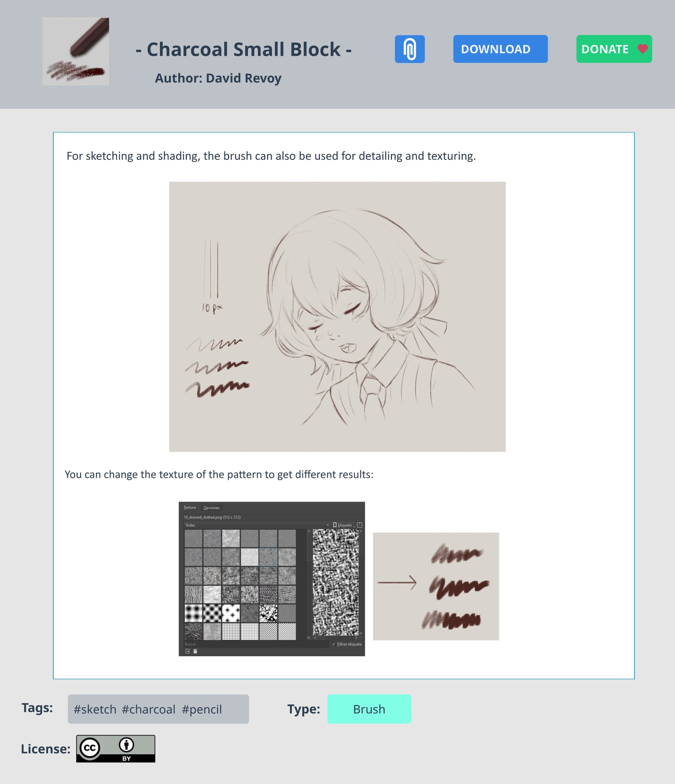Viewport: 675px width, 784px height.
Task: Click the Etiqueta bookmark tag icon
Action: [x=335, y=525]
